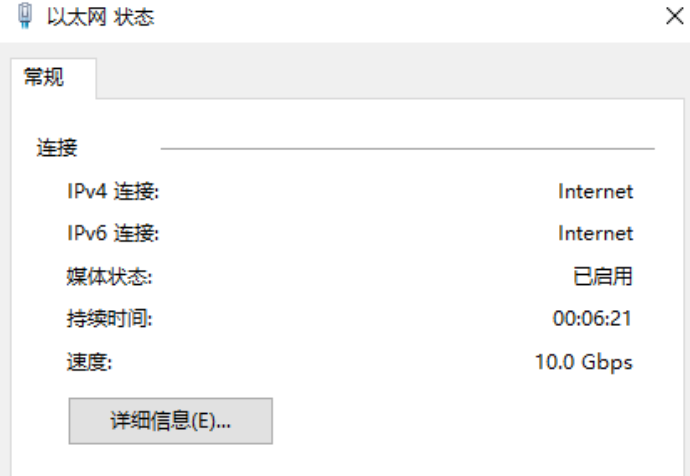The image size is (690, 476).
Task: Click the 00:06:21 duration value
Action: pos(592,318)
